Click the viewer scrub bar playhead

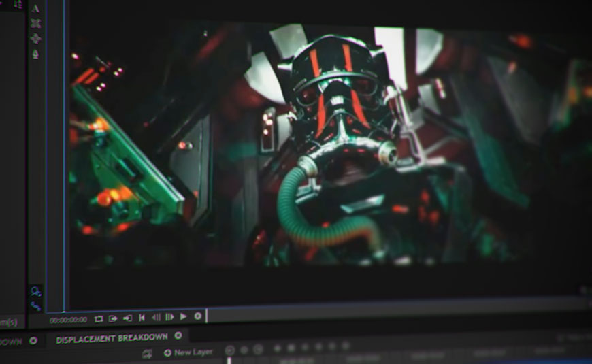[207, 316]
